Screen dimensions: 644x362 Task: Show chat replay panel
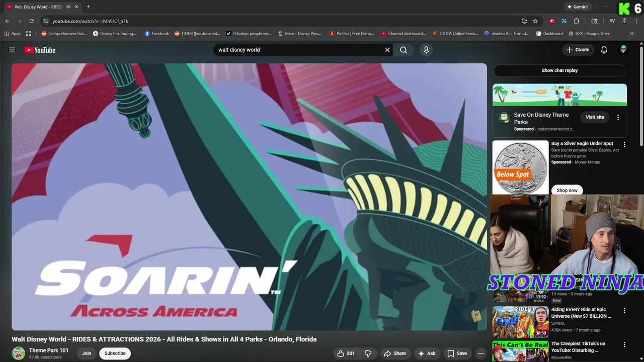pyautogui.click(x=559, y=70)
